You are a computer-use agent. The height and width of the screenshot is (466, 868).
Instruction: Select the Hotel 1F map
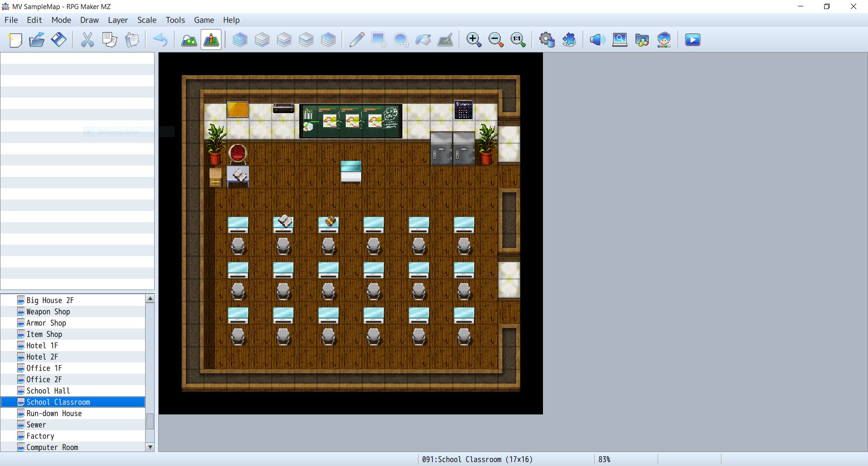[x=73, y=346]
